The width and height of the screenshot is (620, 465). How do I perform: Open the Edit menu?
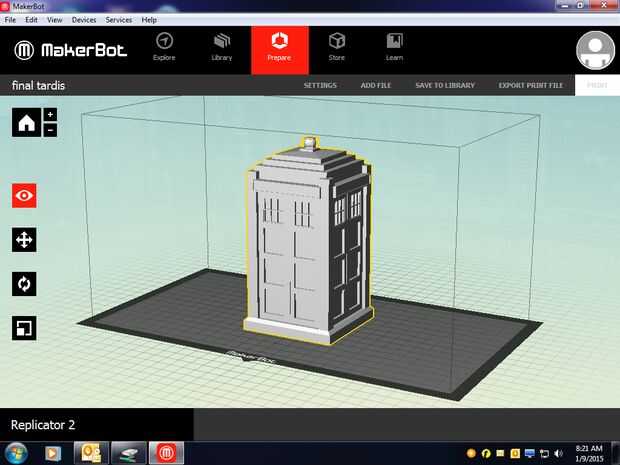(x=31, y=20)
